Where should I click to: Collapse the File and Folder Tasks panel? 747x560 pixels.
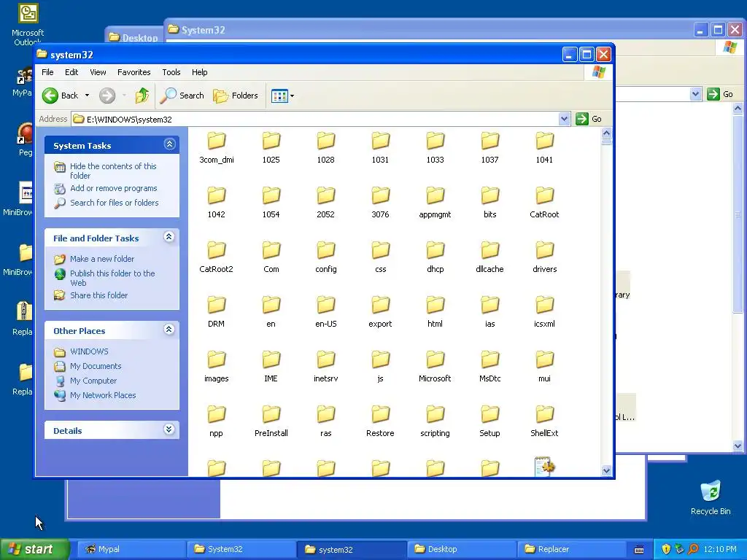(169, 237)
